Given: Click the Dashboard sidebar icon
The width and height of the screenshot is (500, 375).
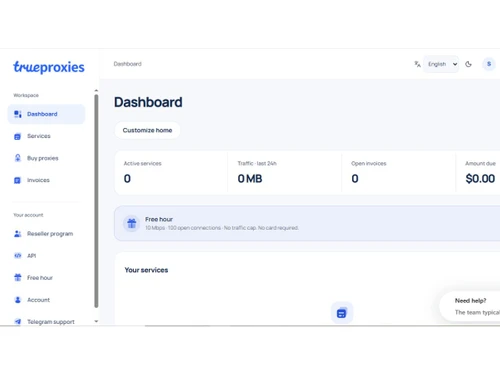Looking at the screenshot, I should 18,114.
